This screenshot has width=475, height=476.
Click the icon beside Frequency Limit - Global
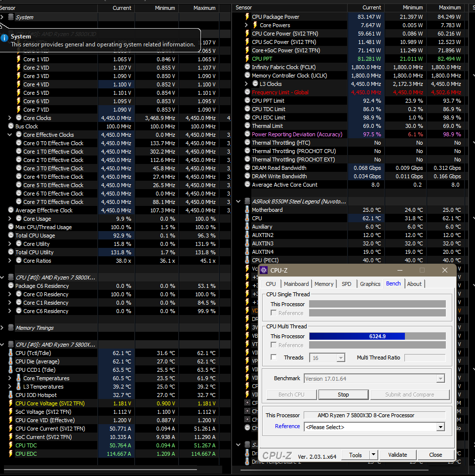247,92
